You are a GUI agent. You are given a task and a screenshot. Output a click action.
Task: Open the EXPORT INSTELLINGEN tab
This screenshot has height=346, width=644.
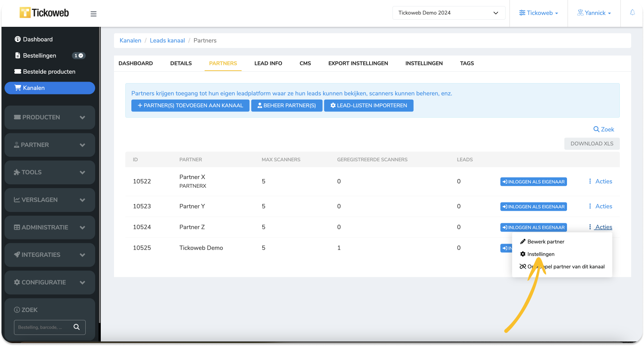[x=358, y=63]
